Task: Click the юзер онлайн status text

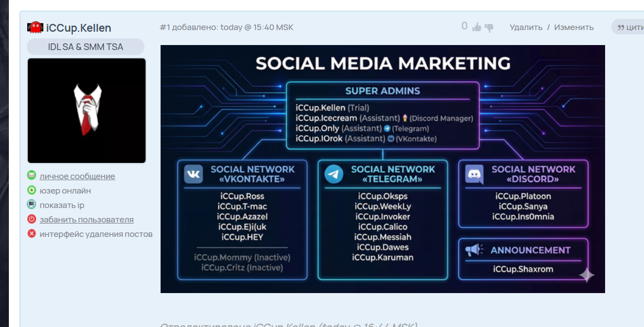Action: click(66, 191)
